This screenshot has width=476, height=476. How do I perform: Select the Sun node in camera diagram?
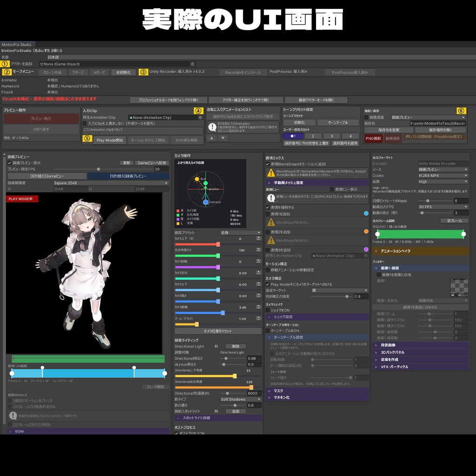tap(197, 179)
